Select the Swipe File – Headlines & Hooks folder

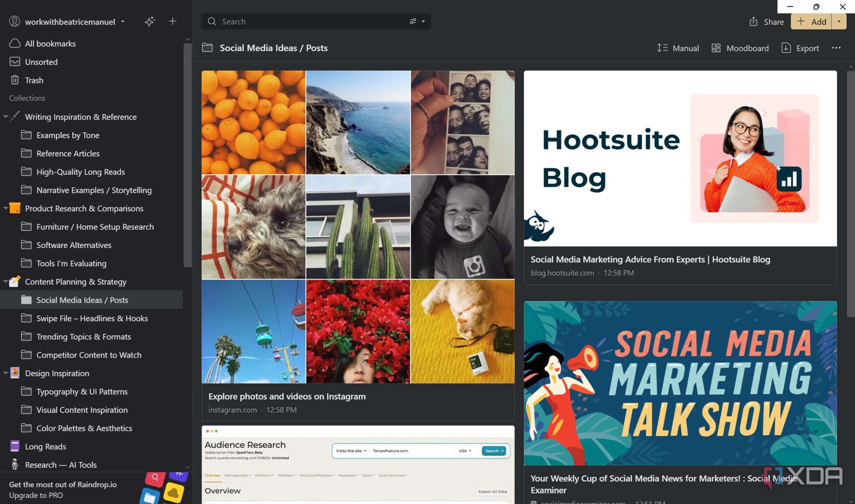point(92,318)
